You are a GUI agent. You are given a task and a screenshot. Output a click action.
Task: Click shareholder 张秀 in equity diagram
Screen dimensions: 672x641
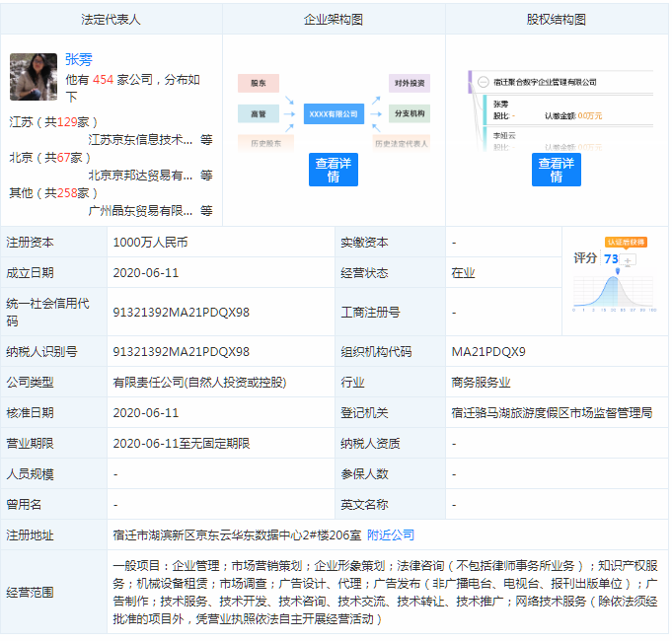(501, 105)
